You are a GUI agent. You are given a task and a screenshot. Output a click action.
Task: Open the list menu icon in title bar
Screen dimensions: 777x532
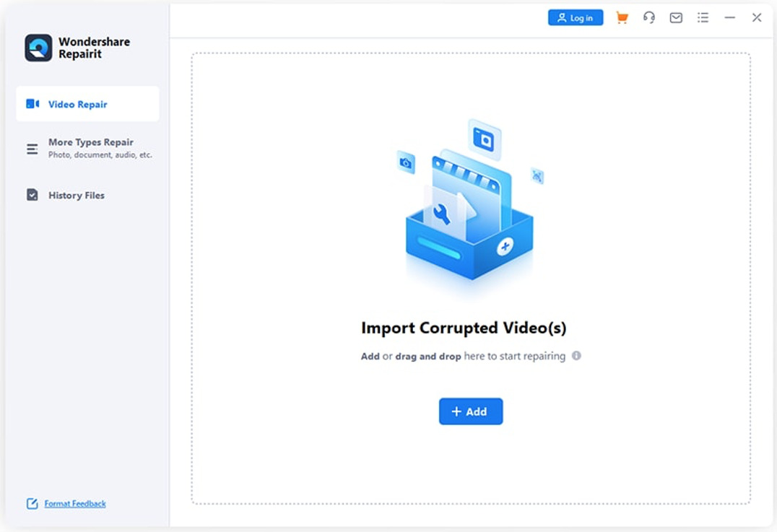(x=703, y=18)
